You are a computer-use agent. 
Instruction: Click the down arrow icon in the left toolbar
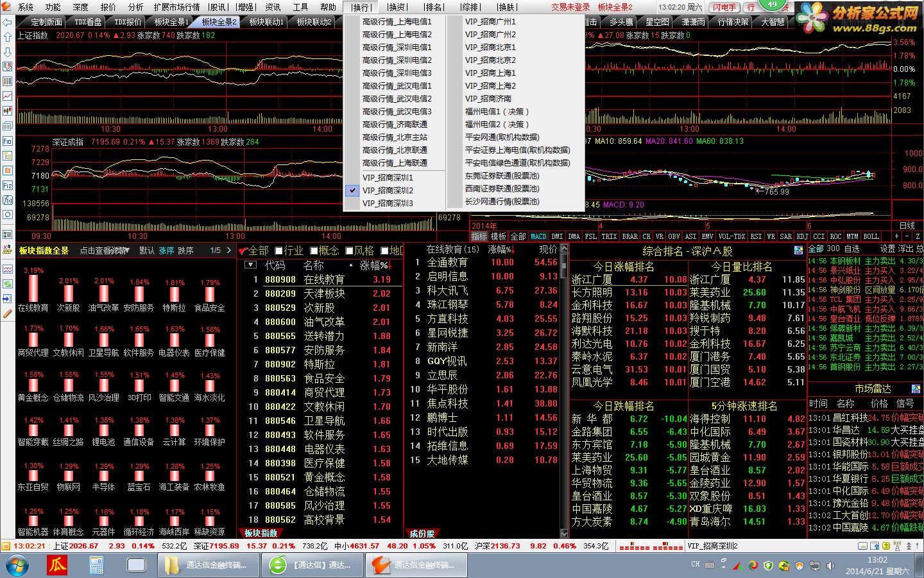[x=8, y=52]
